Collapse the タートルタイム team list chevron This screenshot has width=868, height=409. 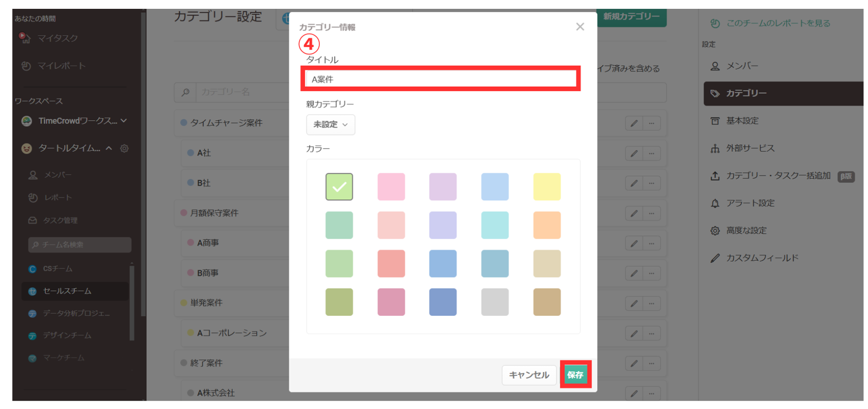pos(109,148)
